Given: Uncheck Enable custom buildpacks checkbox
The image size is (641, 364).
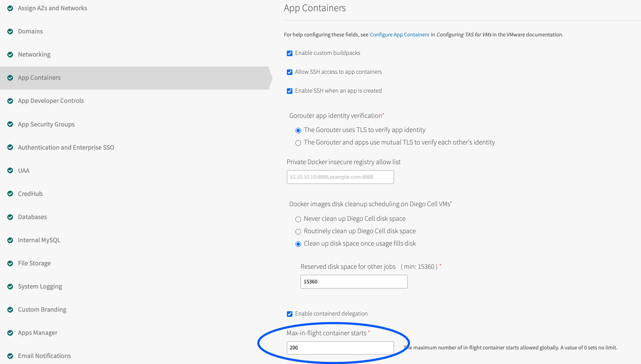Looking at the screenshot, I should [290, 53].
